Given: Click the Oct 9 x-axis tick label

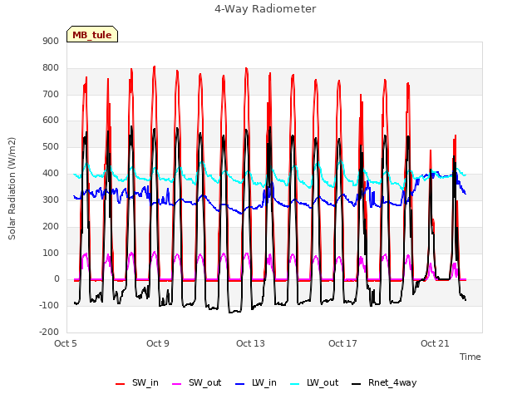Looking at the screenshot, I should pos(158,343).
